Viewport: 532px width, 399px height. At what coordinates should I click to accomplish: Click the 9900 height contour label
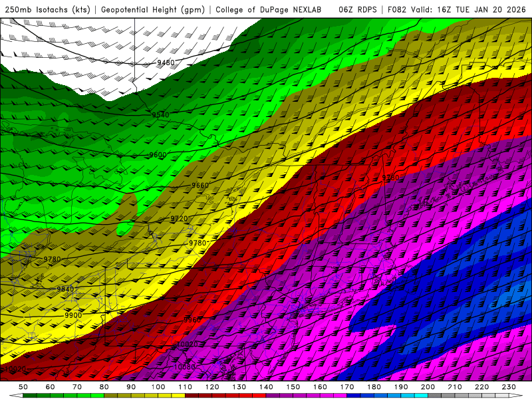coord(73,315)
